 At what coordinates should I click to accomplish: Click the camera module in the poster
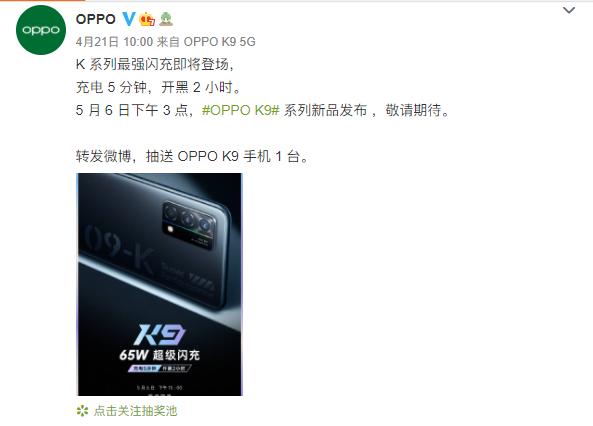click(189, 225)
